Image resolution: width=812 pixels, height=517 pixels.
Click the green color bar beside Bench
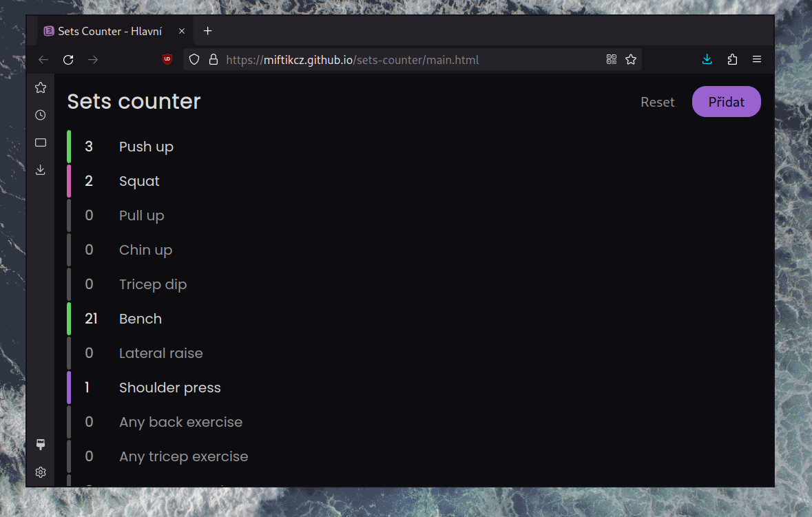coord(69,319)
